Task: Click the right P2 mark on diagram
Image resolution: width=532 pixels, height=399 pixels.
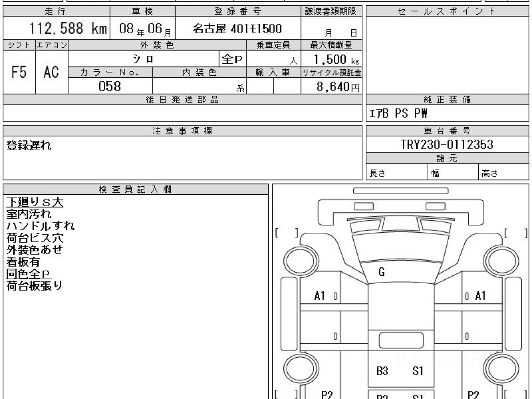Action: [473, 394]
